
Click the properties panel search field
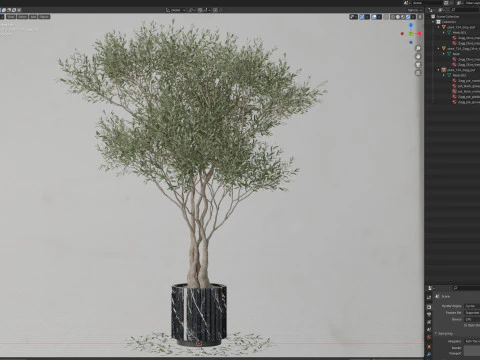467,288
